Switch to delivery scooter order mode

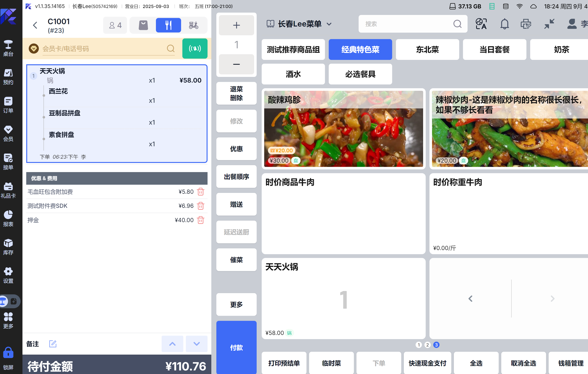pos(193,25)
